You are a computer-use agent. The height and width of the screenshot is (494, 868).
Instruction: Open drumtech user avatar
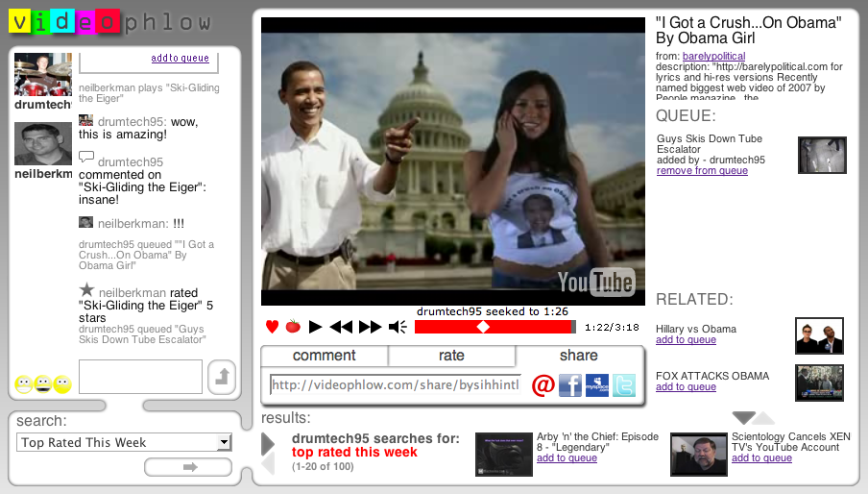coord(43,75)
